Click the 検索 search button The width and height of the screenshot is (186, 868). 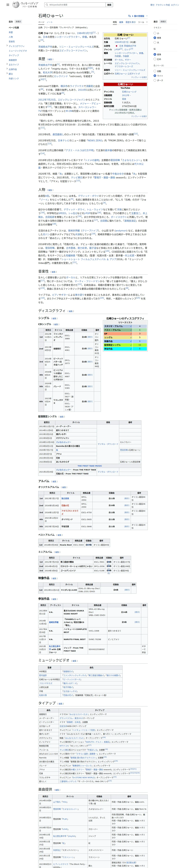tap(109, 5)
